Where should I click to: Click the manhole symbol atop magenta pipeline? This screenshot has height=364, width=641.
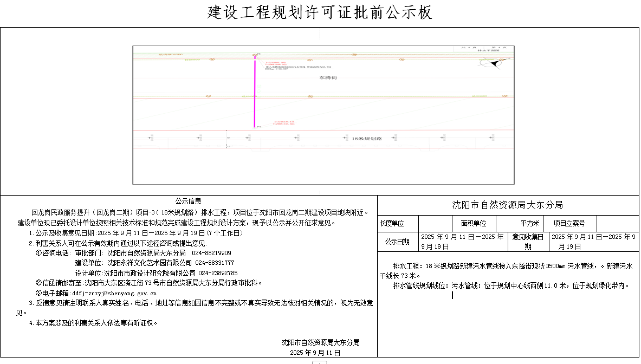[255, 55]
